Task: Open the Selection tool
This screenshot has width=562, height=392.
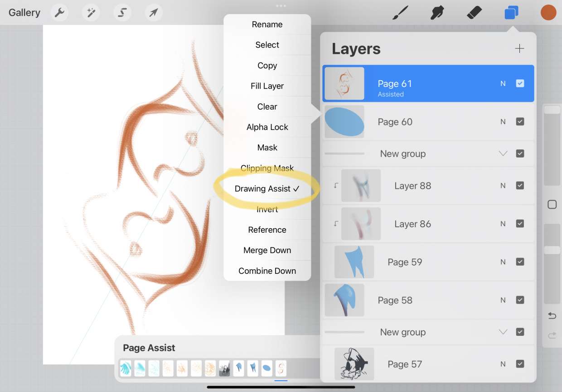Action: point(122,13)
